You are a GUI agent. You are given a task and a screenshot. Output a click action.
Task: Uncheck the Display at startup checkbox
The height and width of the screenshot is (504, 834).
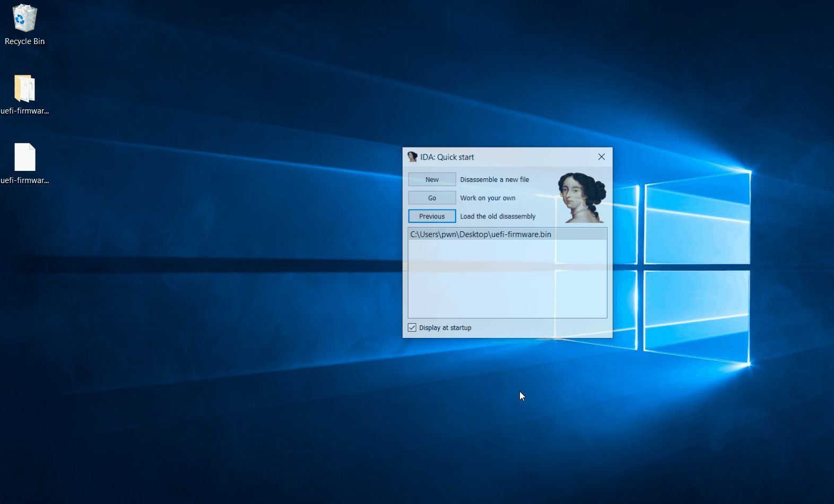(412, 327)
